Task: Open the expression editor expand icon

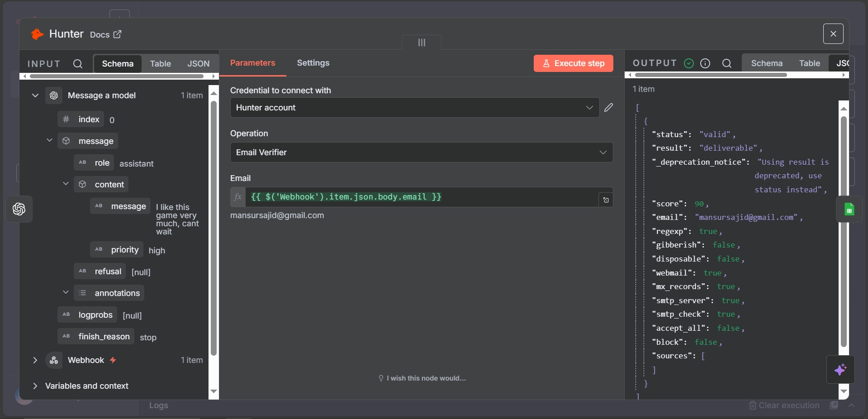Action: pos(606,200)
